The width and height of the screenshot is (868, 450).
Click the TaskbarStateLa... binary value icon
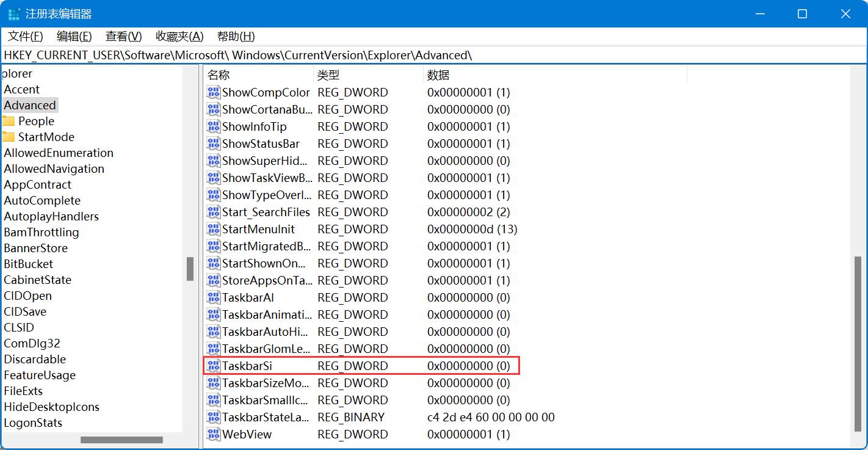click(x=213, y=417)
